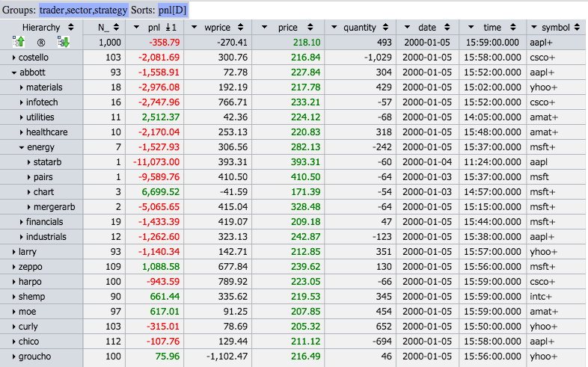Click the sort arrows in the date header

click(447, 28)
